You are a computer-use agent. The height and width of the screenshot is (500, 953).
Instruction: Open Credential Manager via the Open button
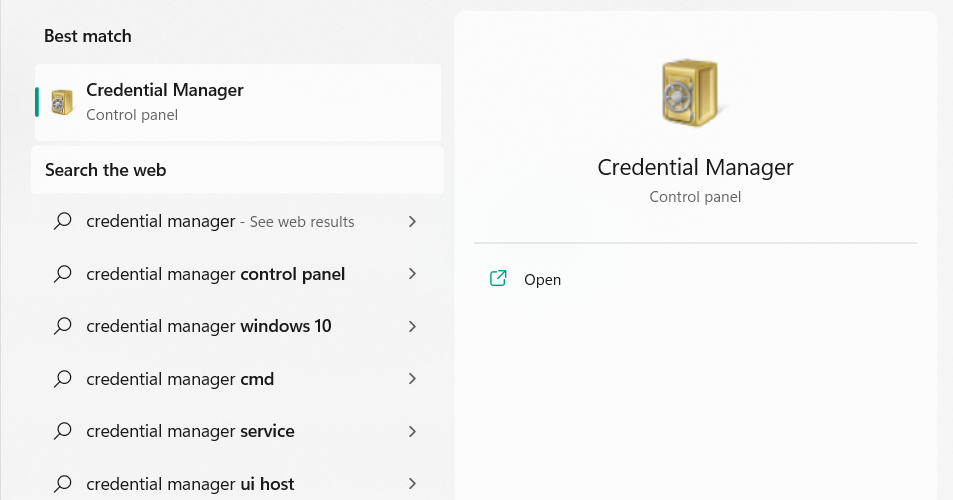pos(542,280)
